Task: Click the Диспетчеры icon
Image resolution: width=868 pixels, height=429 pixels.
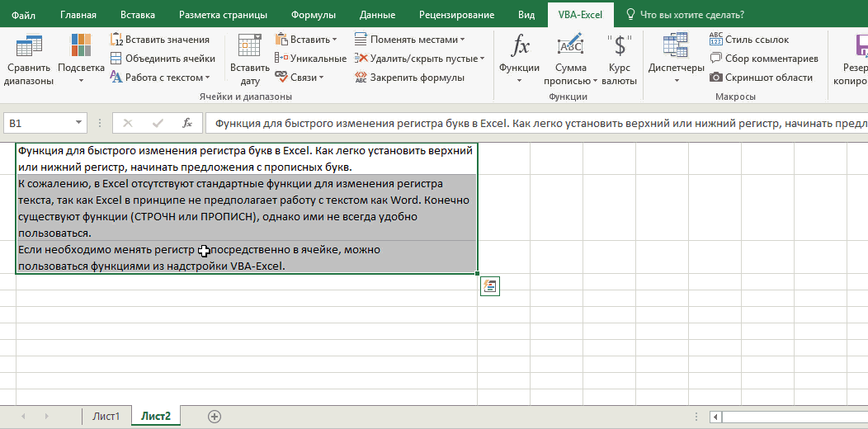Action: coord(676,45)
